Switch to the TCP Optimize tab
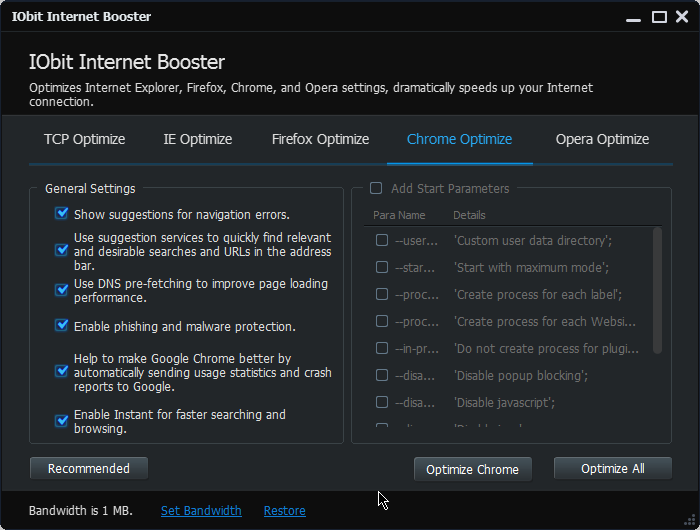700x530 pixels. pyautogui.click(x=84, y=139)
